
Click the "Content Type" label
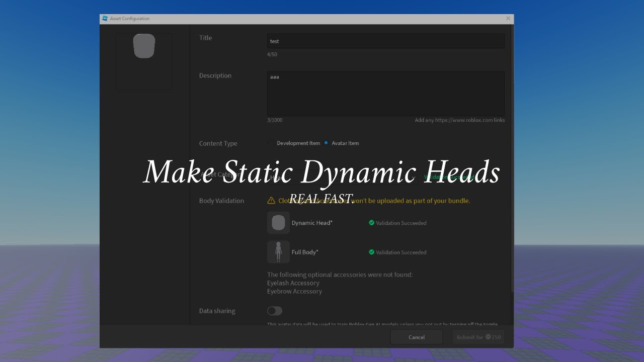pyautogui.click(x=218, y=143)
